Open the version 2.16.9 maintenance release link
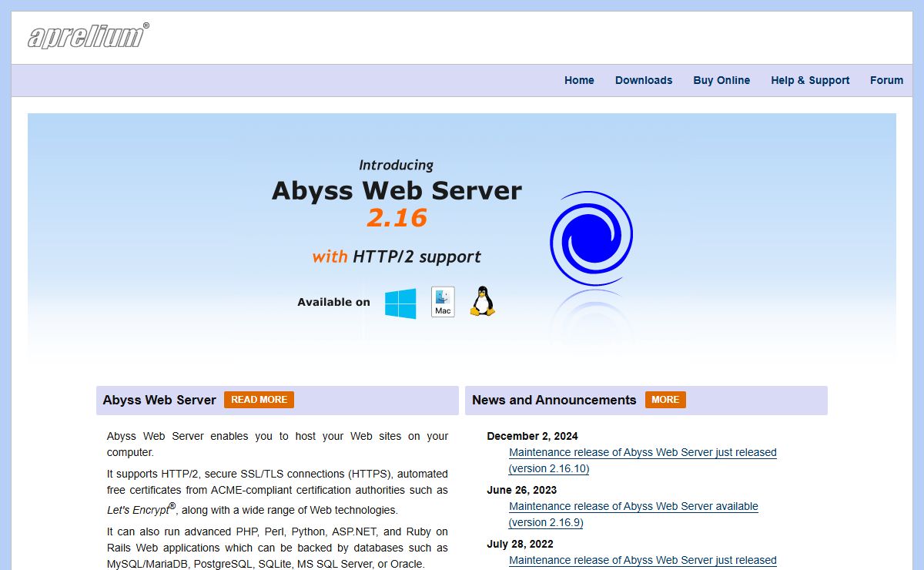 coord(633,515)
